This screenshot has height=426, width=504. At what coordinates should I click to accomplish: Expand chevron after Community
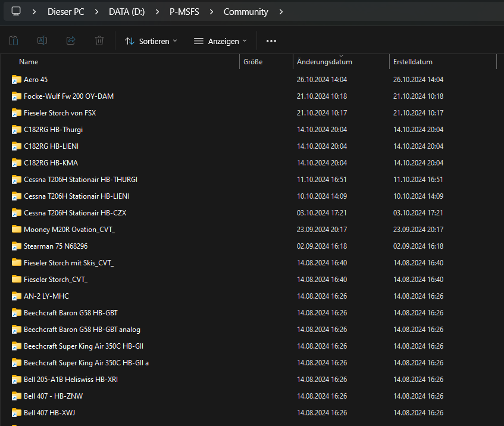(x=281, y=12)
